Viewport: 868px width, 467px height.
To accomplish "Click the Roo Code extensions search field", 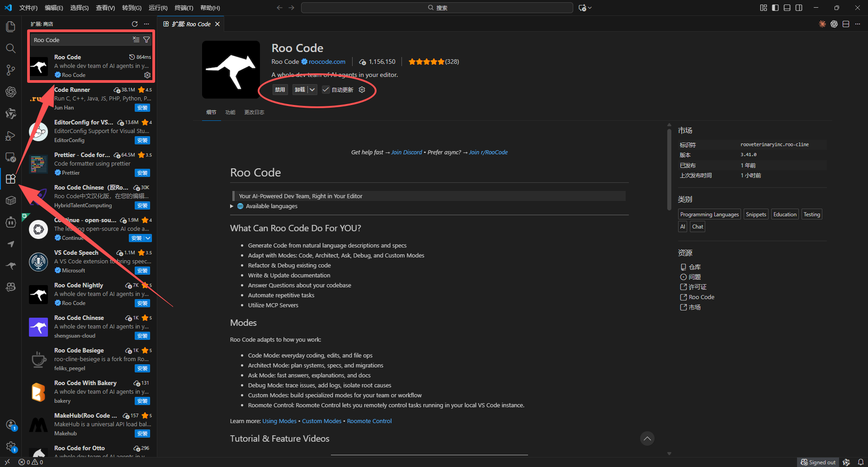I will 81,40.
